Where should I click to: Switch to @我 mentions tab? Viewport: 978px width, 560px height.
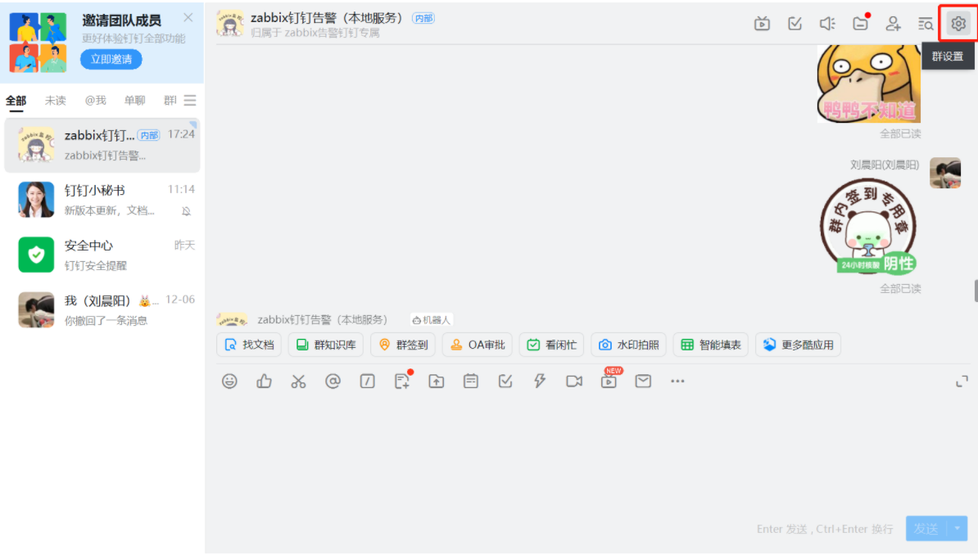click(96, 101)
